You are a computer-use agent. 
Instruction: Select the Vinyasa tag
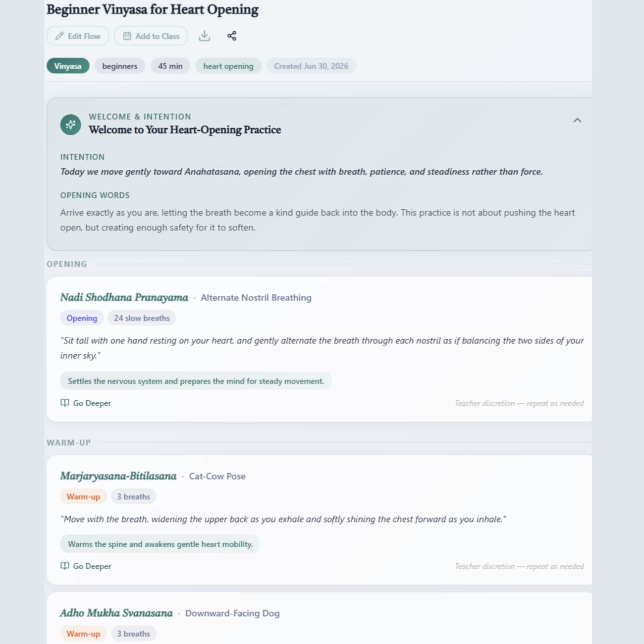click(68, 66)
